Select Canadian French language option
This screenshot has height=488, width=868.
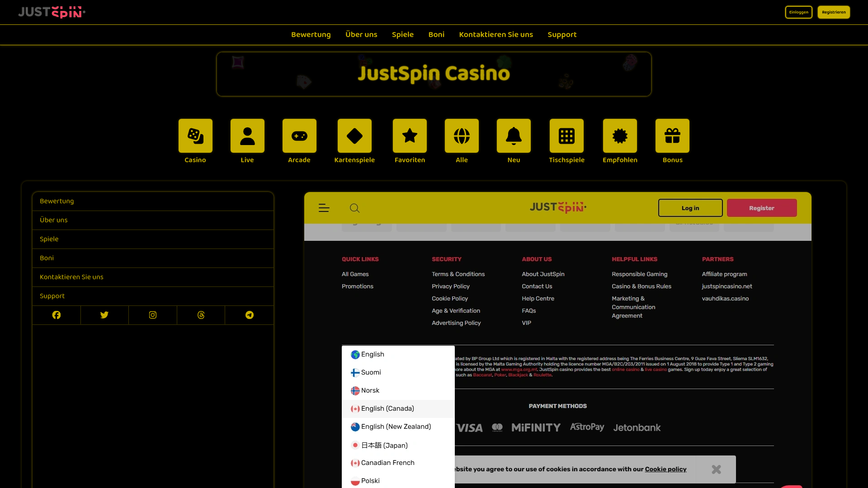tap(398, 463)
